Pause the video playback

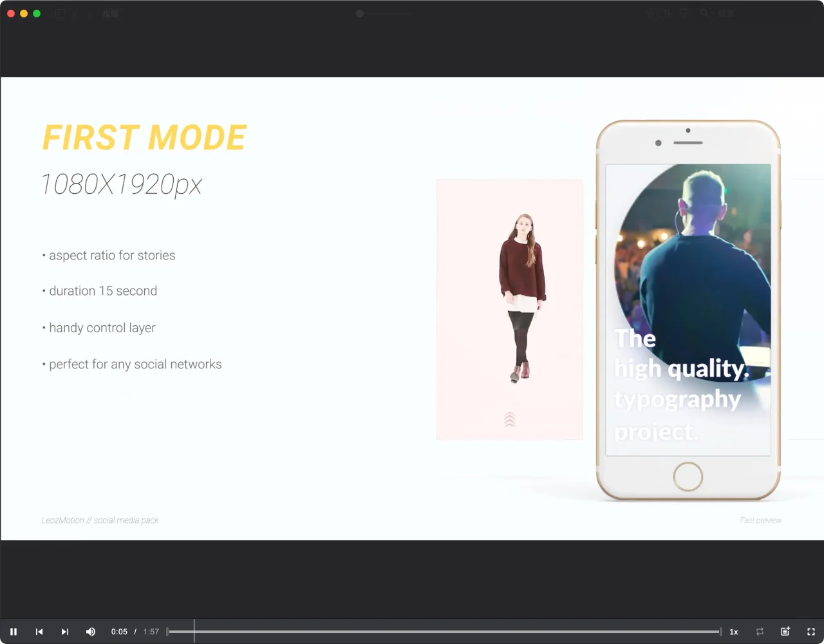pos(14,632)
